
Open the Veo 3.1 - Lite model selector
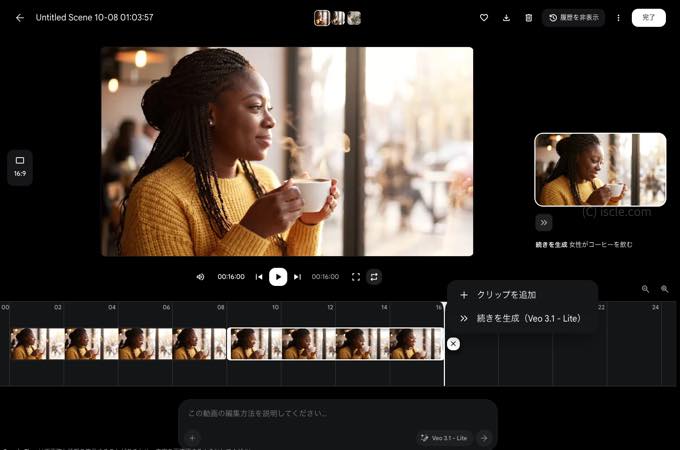(x=444, y=438)
